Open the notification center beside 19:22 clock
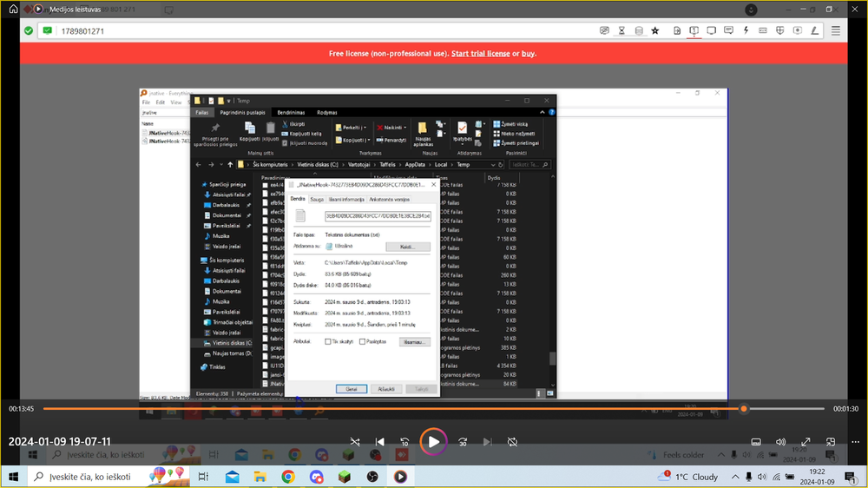This screenshot has height=488, width=868. pos(851,477)
